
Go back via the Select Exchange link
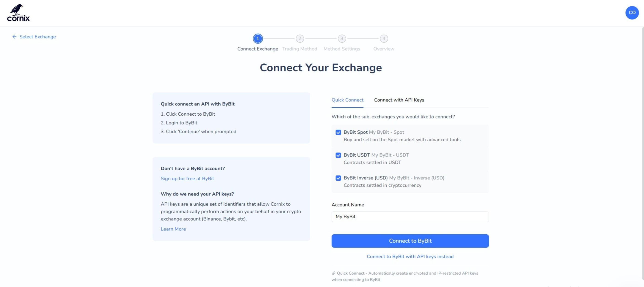[38, 37]
